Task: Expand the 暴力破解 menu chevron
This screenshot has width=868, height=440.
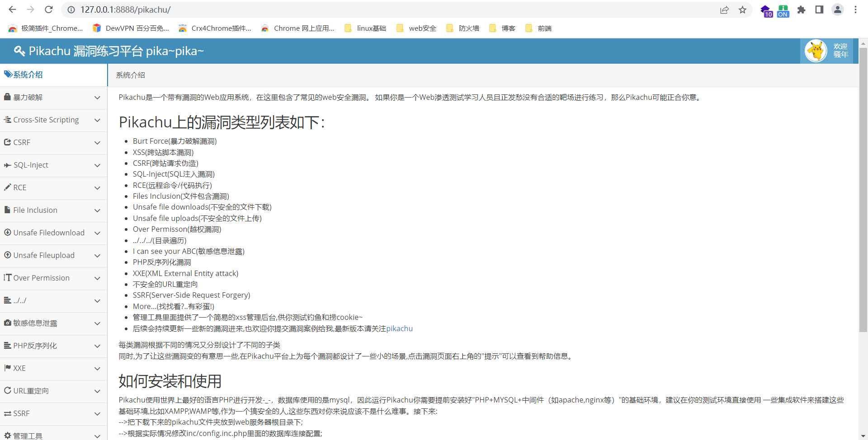Action: (97, 97)
